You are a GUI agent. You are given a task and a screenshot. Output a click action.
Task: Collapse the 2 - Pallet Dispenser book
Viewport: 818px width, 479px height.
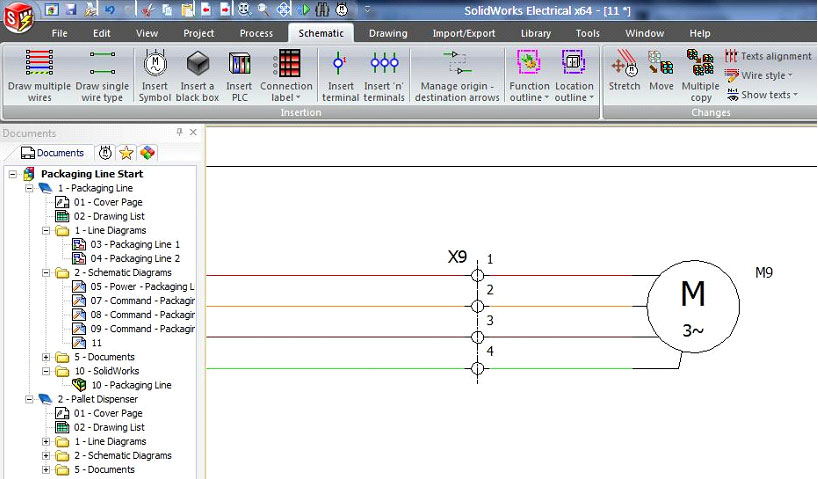[x=29, y=399]
